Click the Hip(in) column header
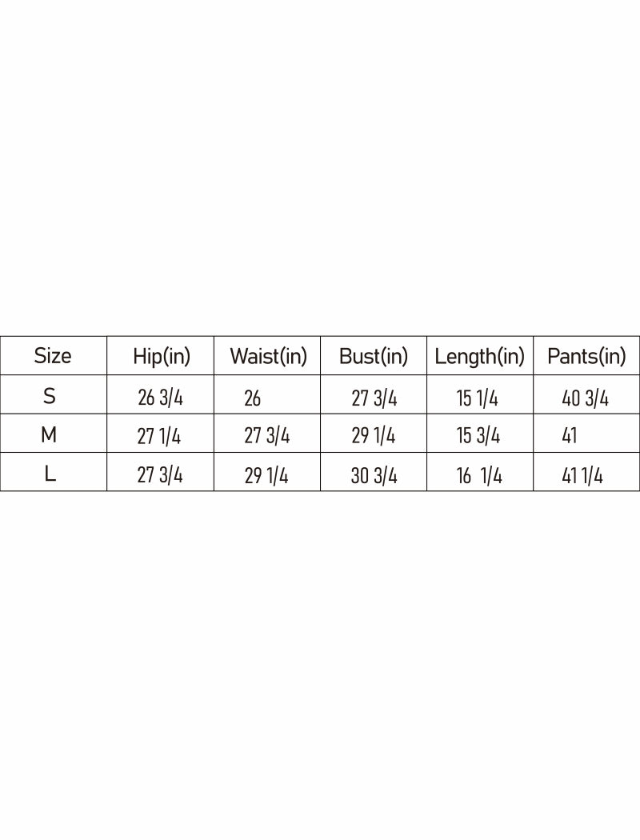Screen dimensions: 640x840 pos(161,357)
